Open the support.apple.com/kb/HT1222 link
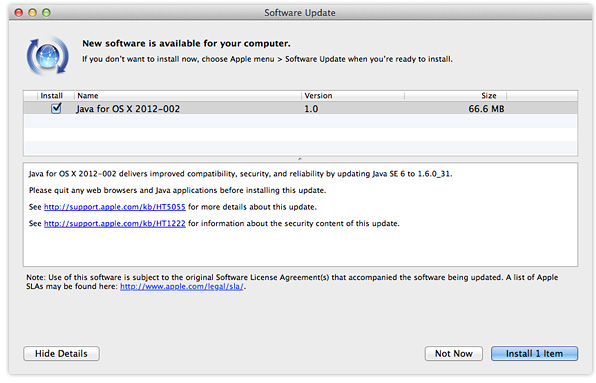The width and height of the screenshot is (596, 383). 115,224
